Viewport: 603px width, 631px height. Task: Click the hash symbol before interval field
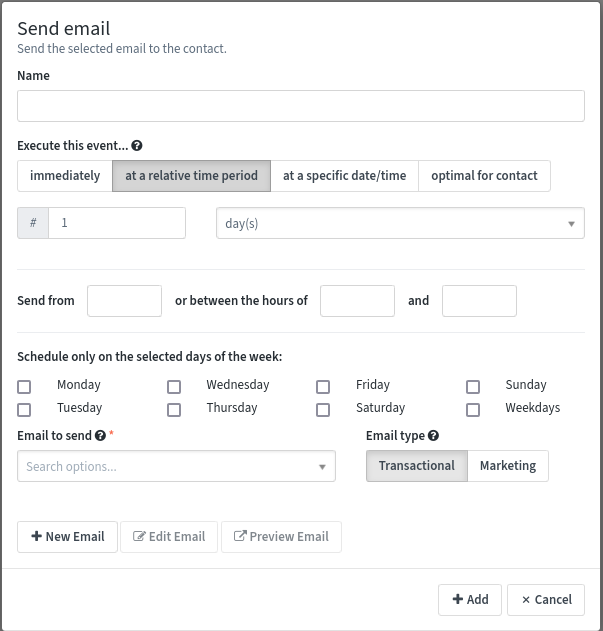coord(33,223)
